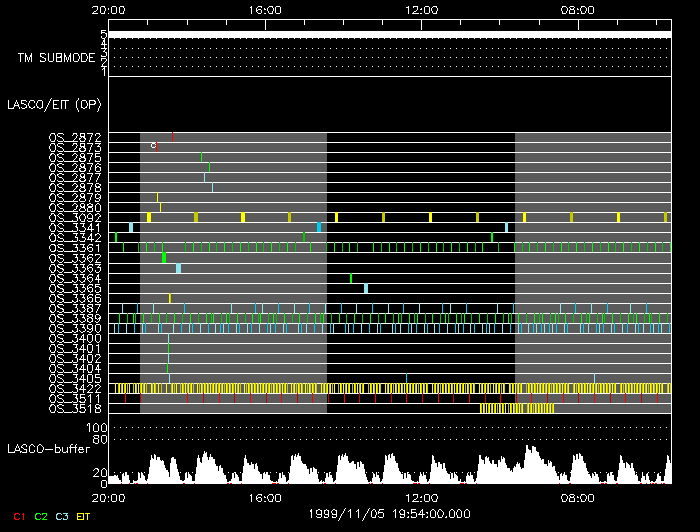This screenshot has width=700, height=532.
Task: Click the green C2 legend label
Action: 41,516
